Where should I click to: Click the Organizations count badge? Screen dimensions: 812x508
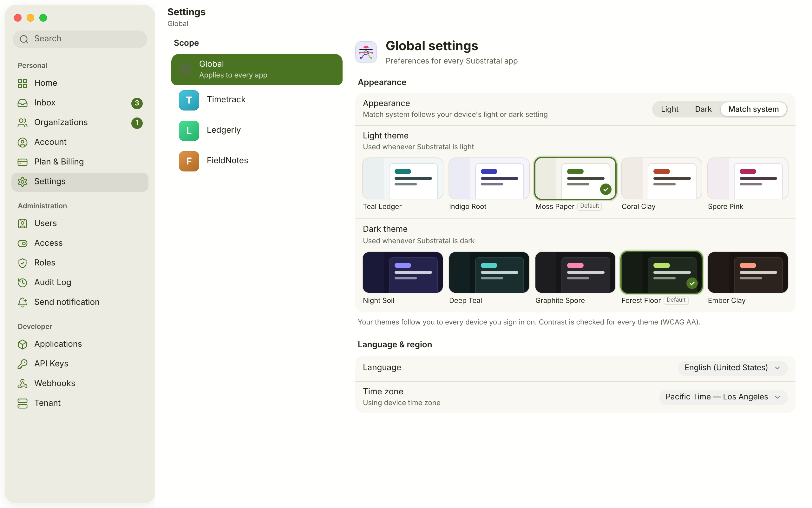137,123
